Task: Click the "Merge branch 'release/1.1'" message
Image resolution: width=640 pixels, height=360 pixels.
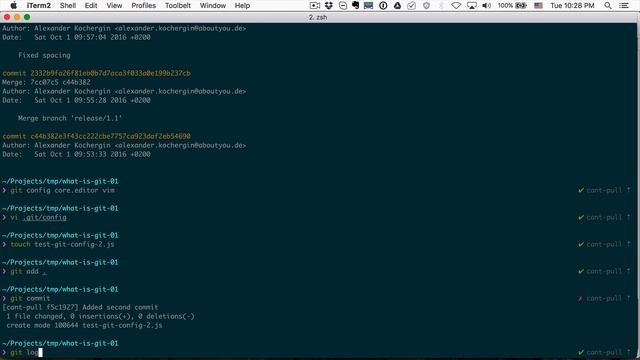Action: point(70,118)
